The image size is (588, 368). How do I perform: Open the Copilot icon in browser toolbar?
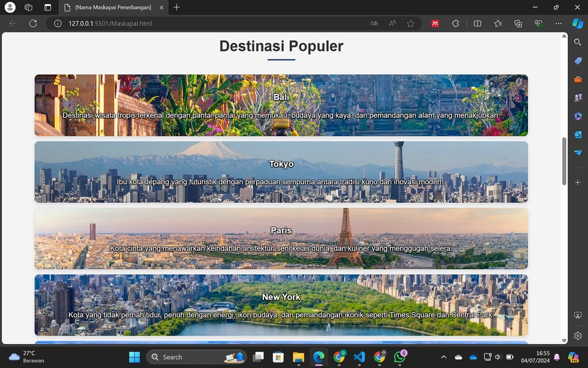tap(578, 23)
